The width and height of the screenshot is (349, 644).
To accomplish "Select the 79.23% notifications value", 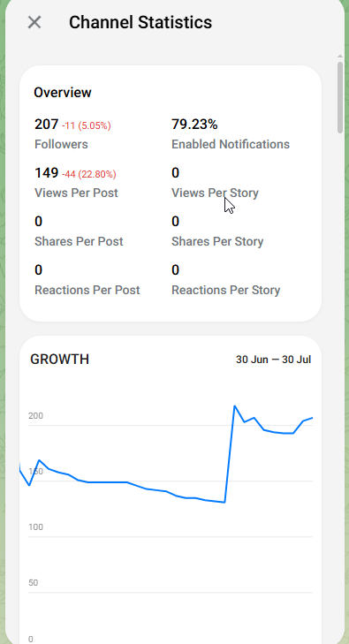I will click(194, 124).
